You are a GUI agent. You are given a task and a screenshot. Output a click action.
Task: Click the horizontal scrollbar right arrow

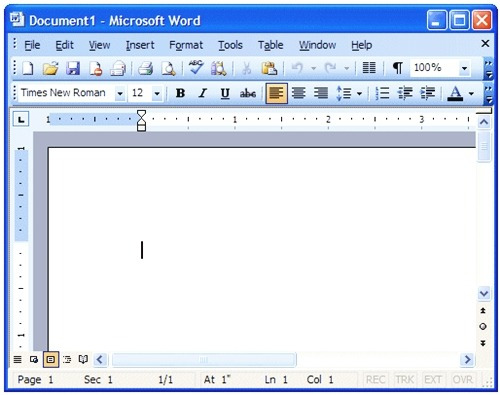467,359
